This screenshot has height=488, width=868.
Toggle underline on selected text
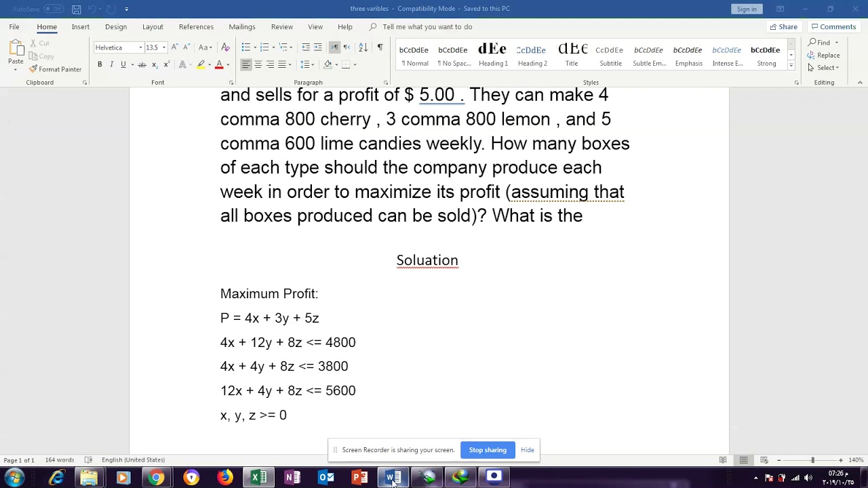pyautogui.click(x=123, y=64)
